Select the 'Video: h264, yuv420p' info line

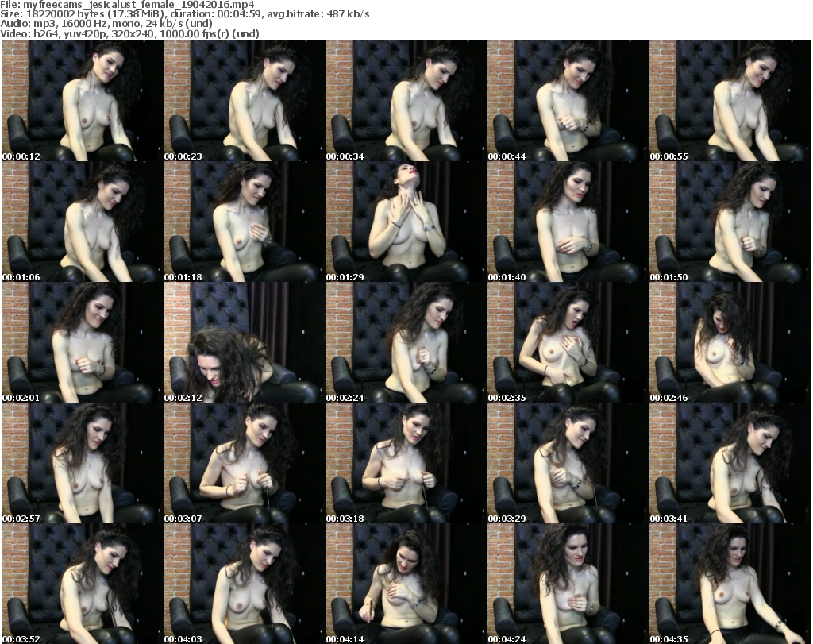129,33
